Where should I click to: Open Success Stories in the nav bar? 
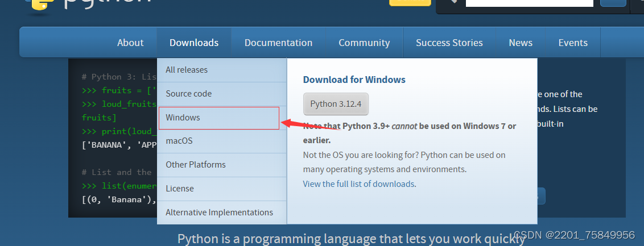pyautogui.click(x=449, y=43)
